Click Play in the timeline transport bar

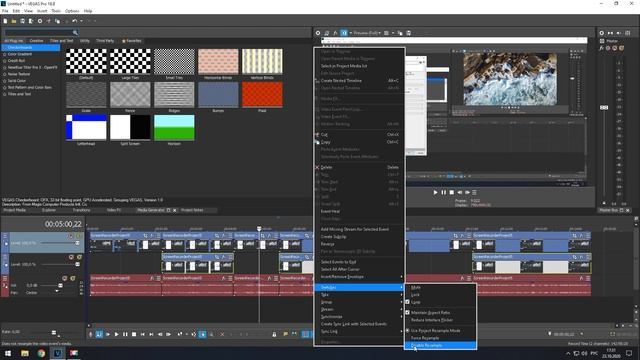coord(116,334)
